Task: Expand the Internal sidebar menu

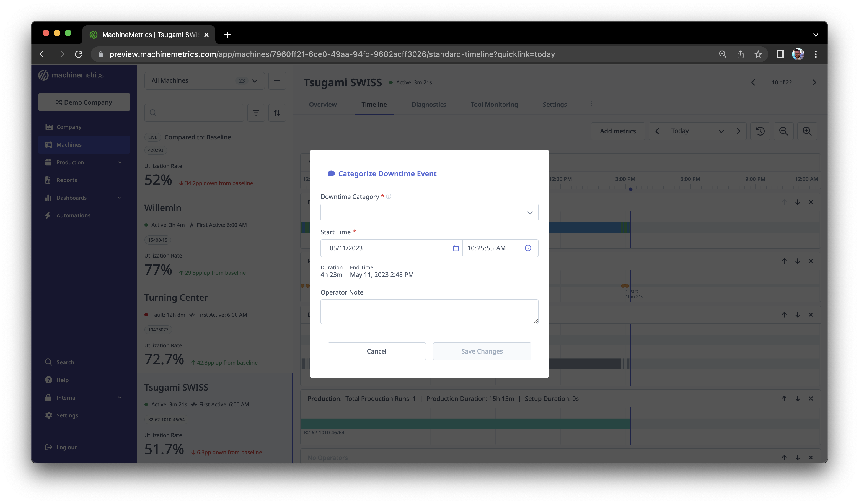Action: [x=84, y=398]
